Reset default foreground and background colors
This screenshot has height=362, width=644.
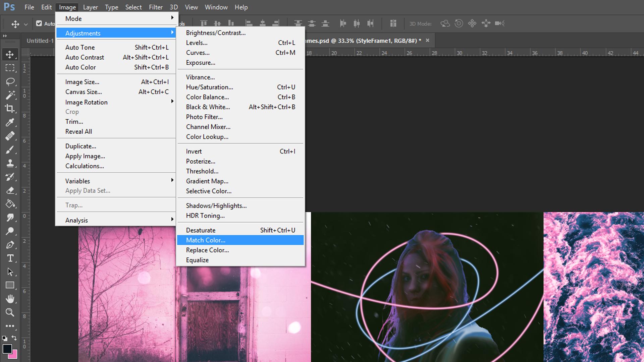point(4,339)
